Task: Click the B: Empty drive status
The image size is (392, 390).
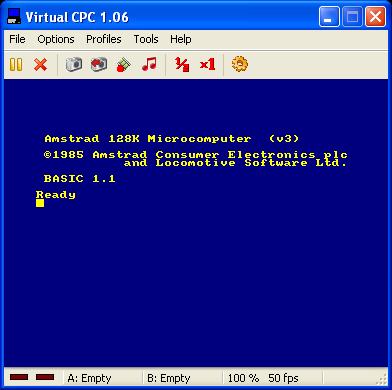Action: [x=169, y=378]
